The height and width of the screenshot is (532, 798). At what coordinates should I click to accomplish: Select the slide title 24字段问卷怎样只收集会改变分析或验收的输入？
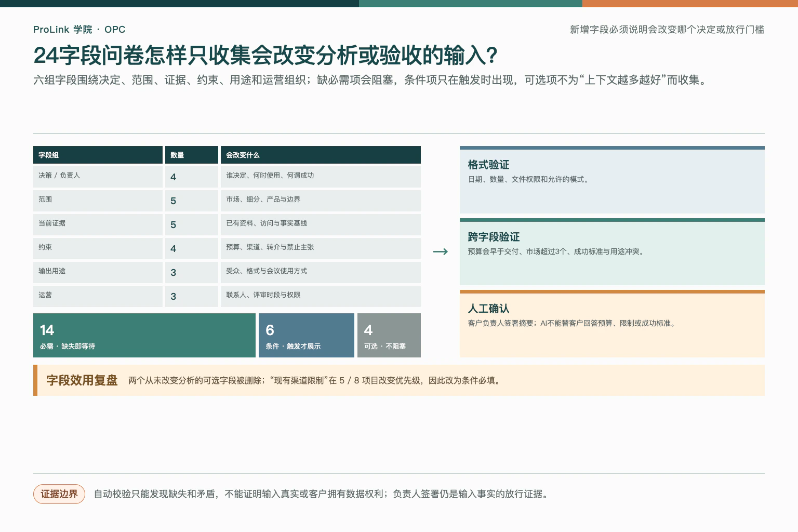coord(265,56)
